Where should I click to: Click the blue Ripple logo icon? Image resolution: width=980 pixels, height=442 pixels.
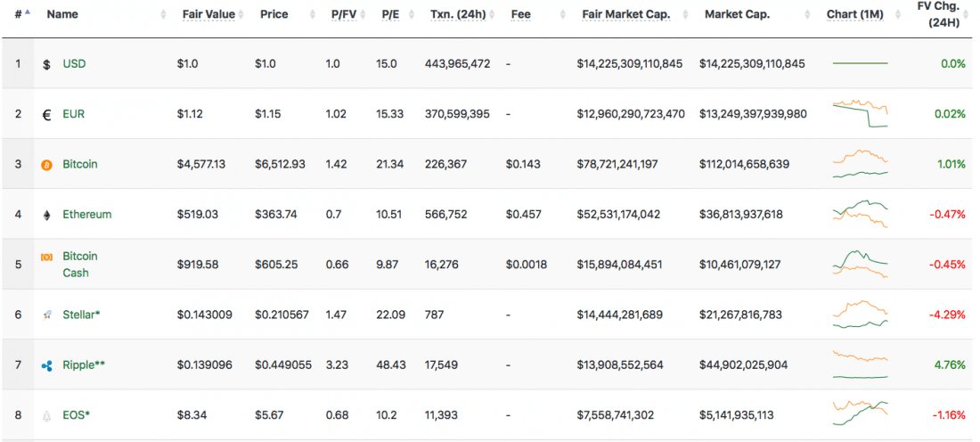pyautogui.click(x=47, y=365)
